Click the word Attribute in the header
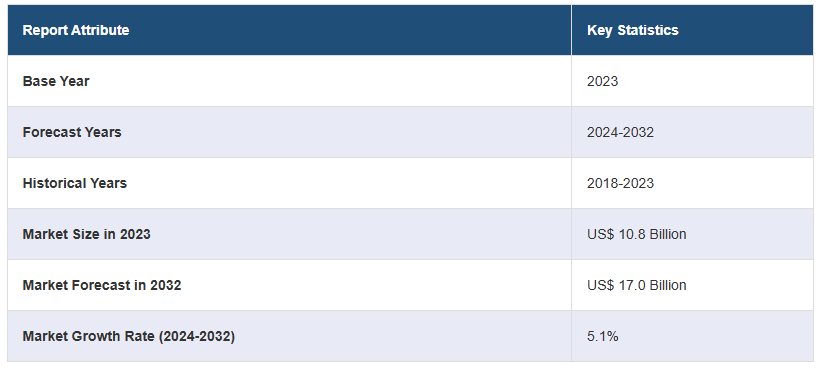The width and height of the screenshot is (830, 368). point(100,30)
